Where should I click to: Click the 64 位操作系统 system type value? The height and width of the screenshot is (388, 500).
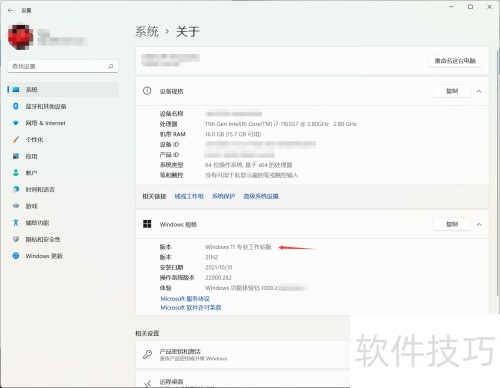point(249,165)
